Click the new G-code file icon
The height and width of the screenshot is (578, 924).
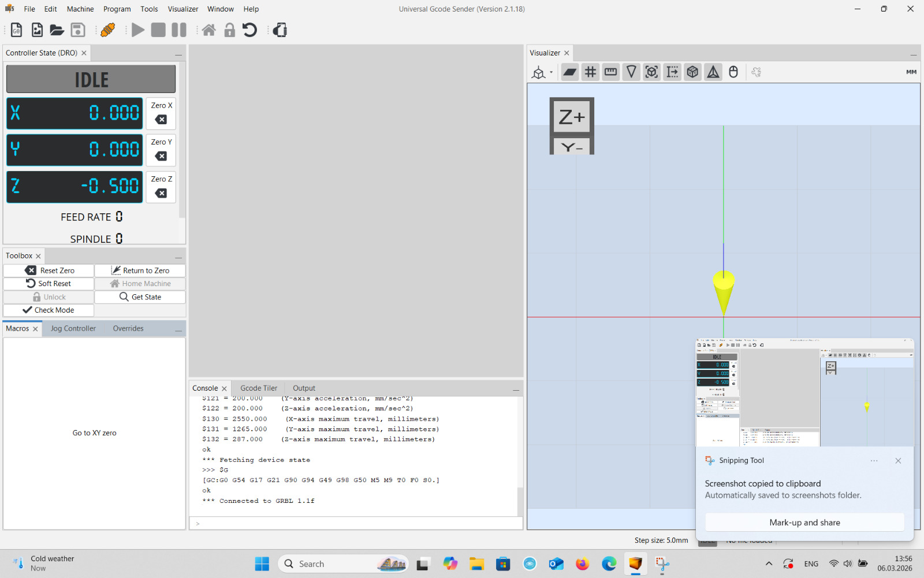(16, 30)
